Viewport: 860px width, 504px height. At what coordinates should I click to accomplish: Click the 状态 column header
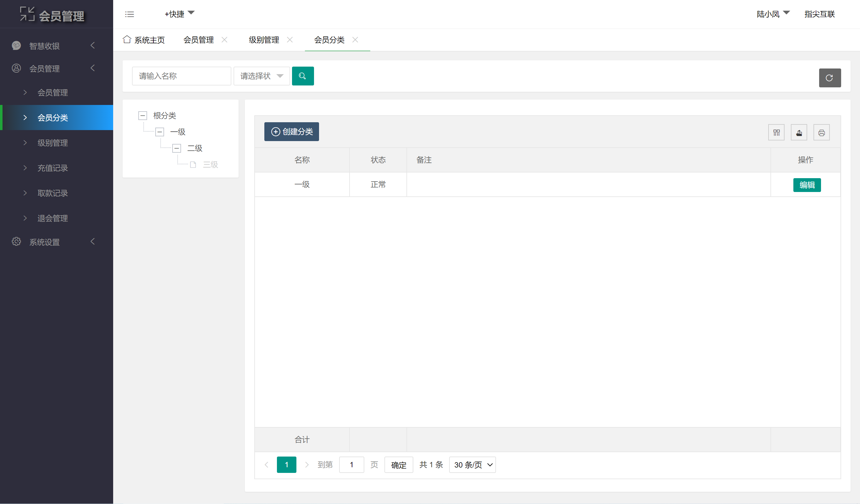[x=378, y=160]
